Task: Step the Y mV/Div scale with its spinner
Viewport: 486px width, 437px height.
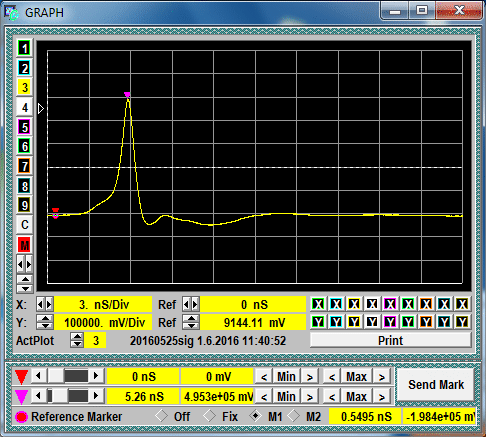Action: [45, 322]
